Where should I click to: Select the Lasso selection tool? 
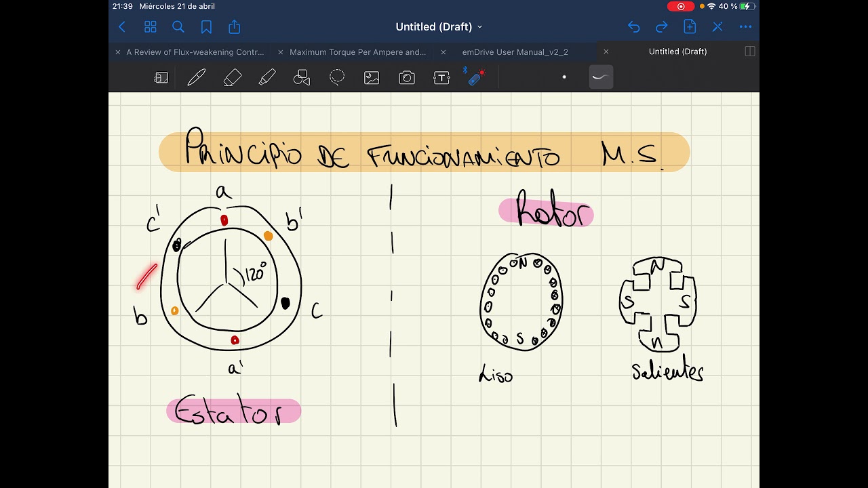[x=337, y=78]
